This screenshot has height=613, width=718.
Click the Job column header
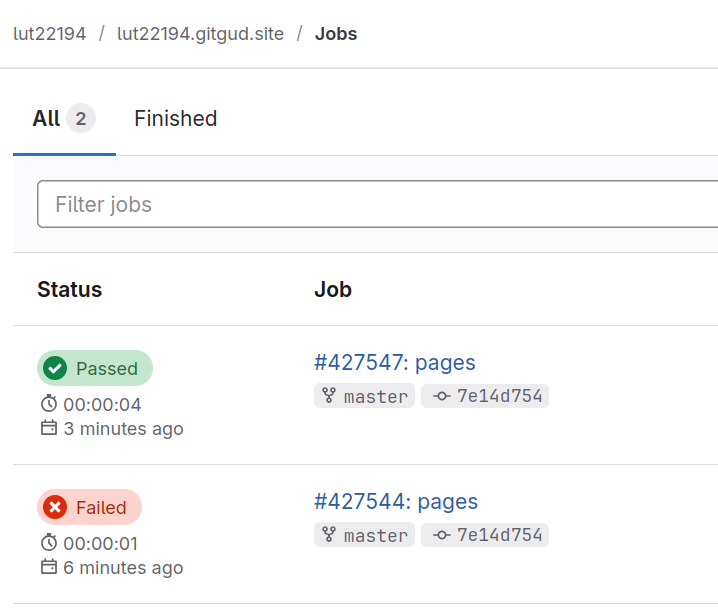pyautogui.click(x=333, y=289)
